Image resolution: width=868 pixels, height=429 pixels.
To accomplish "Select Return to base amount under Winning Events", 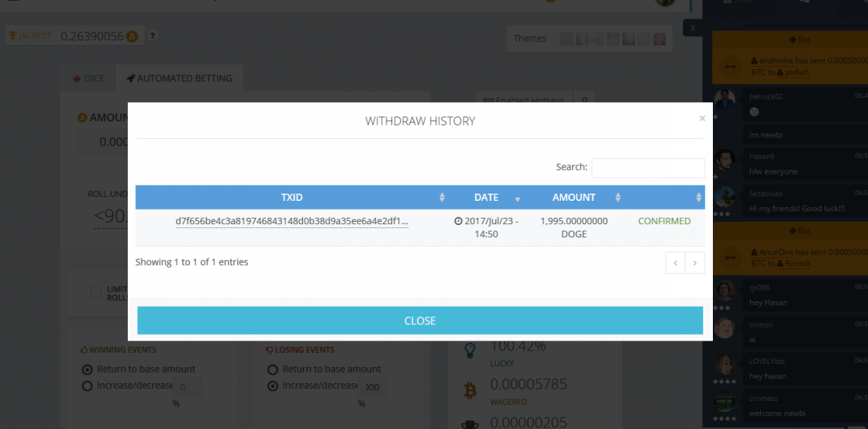I will (88, 369).
